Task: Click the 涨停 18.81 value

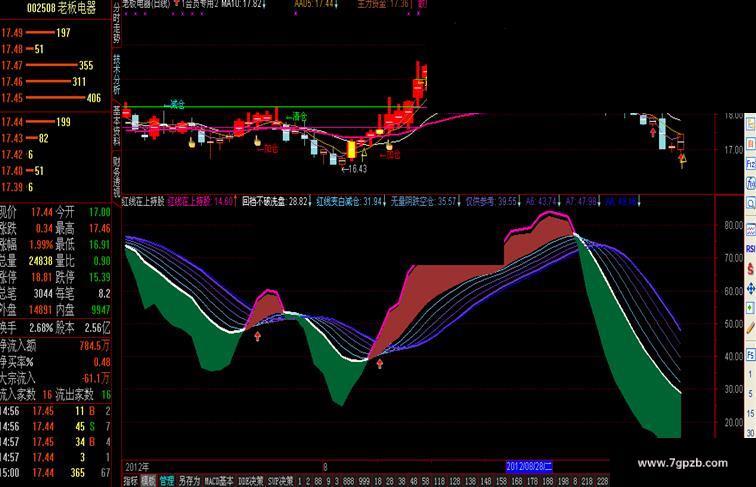Action: [x=41, y=277]
